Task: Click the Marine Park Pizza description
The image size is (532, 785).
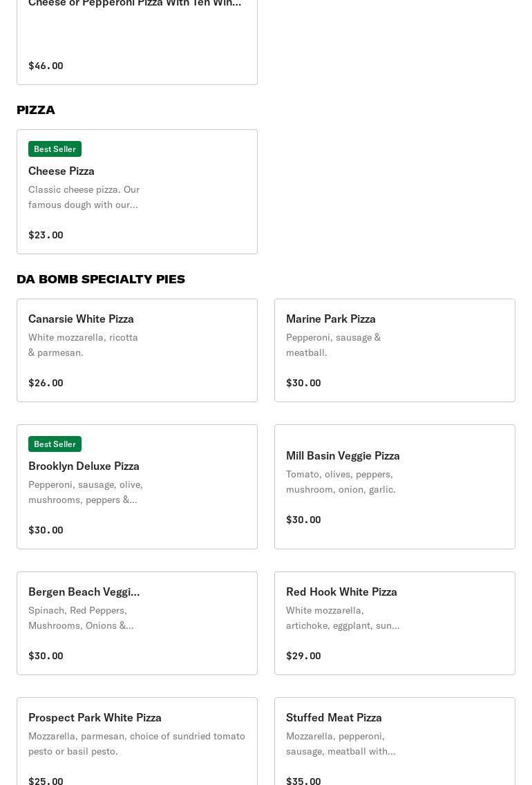Action: (333, 345)
